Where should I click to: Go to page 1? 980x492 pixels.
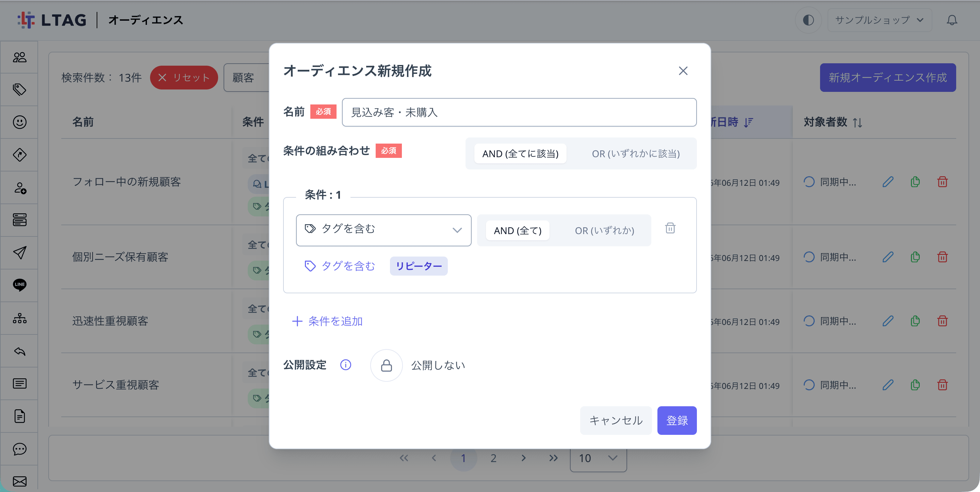click(x=463, y=458)
